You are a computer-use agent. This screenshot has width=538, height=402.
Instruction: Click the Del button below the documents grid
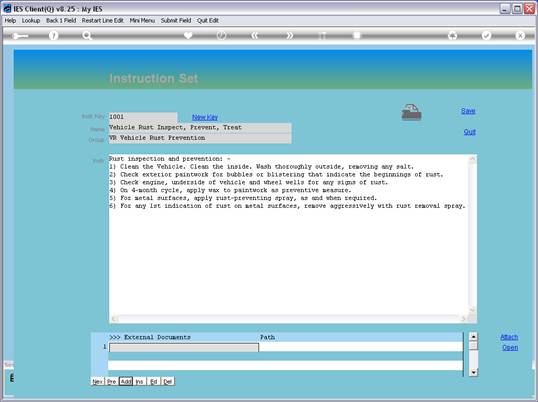(167, 381)
